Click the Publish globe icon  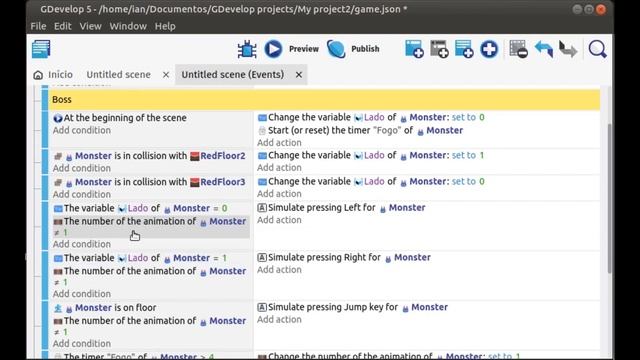click(336, 49)
